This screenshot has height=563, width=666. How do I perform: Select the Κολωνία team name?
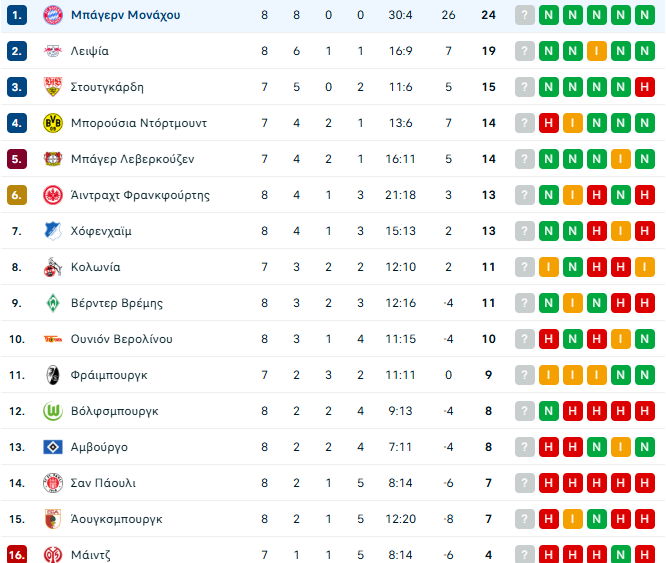96,267
